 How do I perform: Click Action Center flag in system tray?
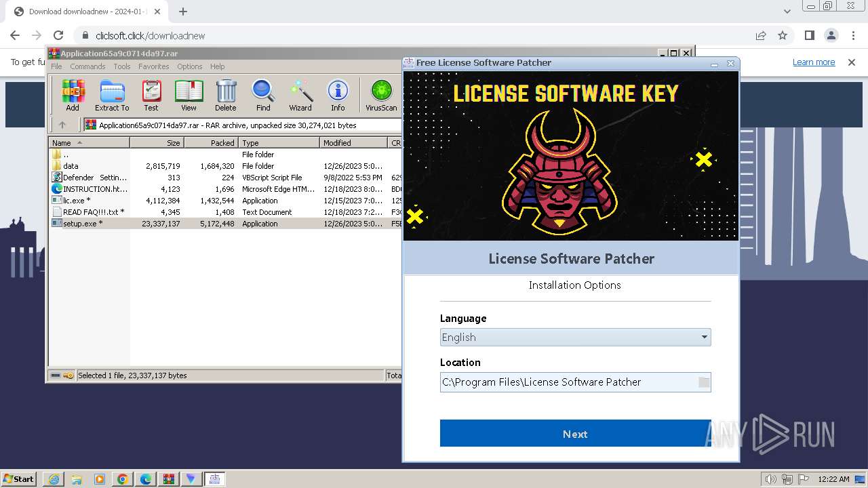(804, 479)
